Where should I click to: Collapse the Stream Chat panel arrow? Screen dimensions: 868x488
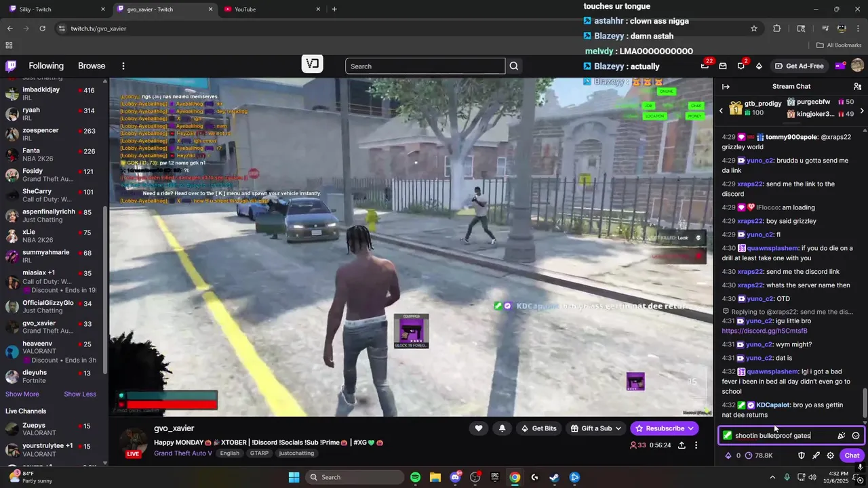(726, 86)
